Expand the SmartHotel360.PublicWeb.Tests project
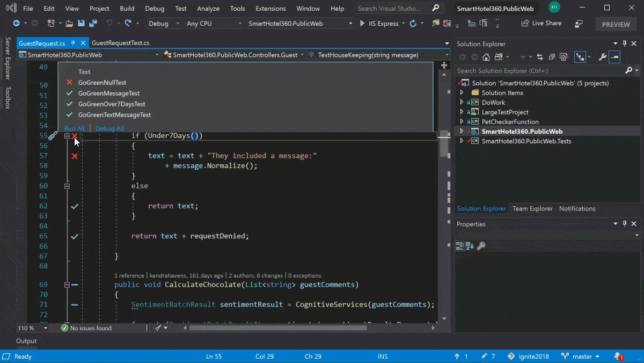This screenshot has height=363, width=644. coord(462,141)
